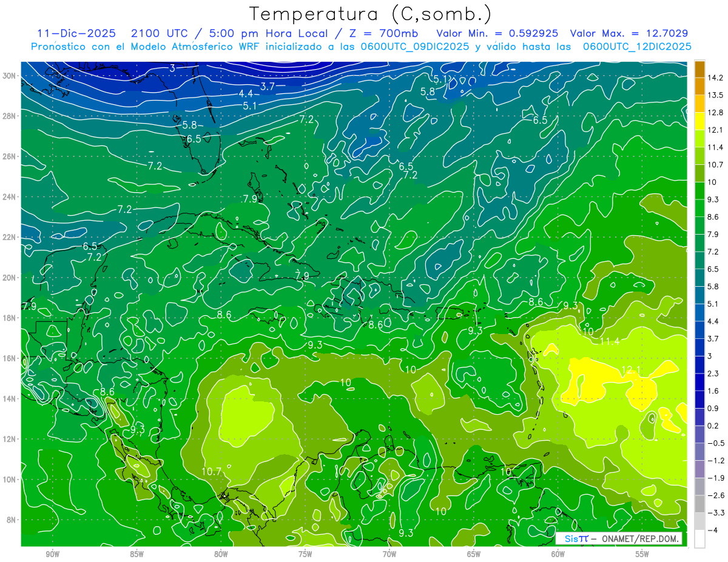Click the 'Valor Max. = 12.7029' text
The image size is (728, 562).
tap(629, 33)
